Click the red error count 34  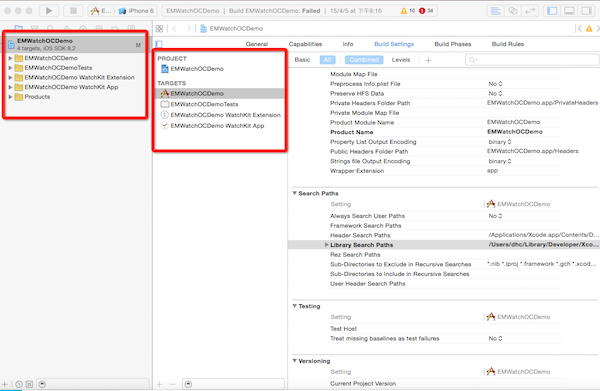point(426,11)
